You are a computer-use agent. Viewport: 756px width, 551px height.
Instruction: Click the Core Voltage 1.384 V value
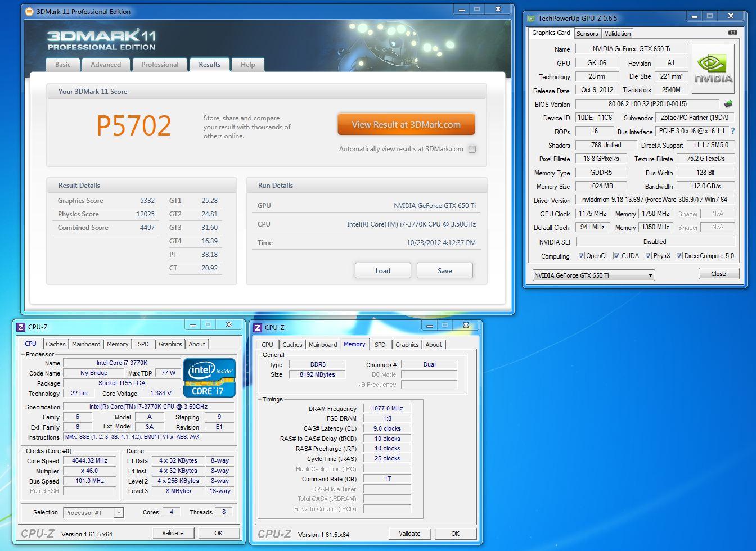pos(161,393)
